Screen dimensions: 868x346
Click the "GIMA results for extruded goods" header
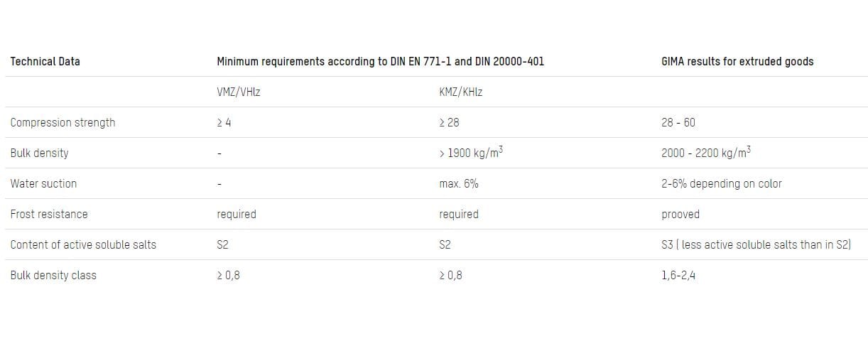coord(737,62)
